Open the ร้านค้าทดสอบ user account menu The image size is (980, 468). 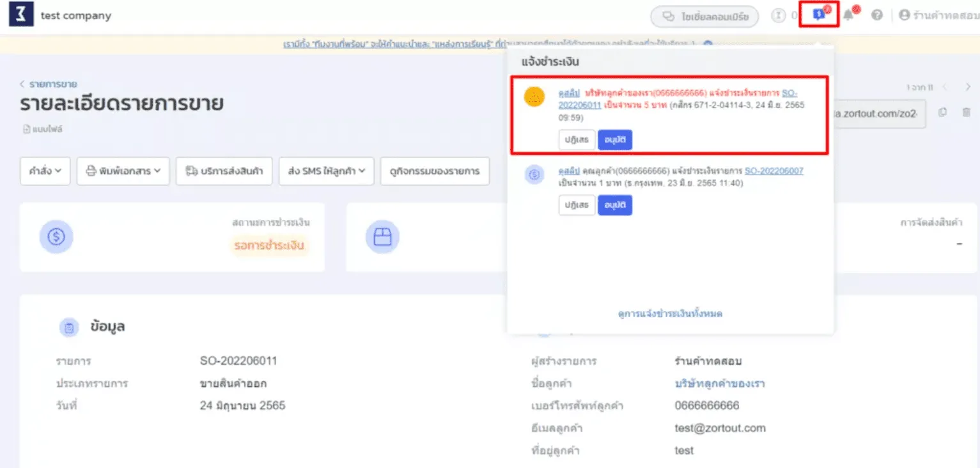(938, 15)
